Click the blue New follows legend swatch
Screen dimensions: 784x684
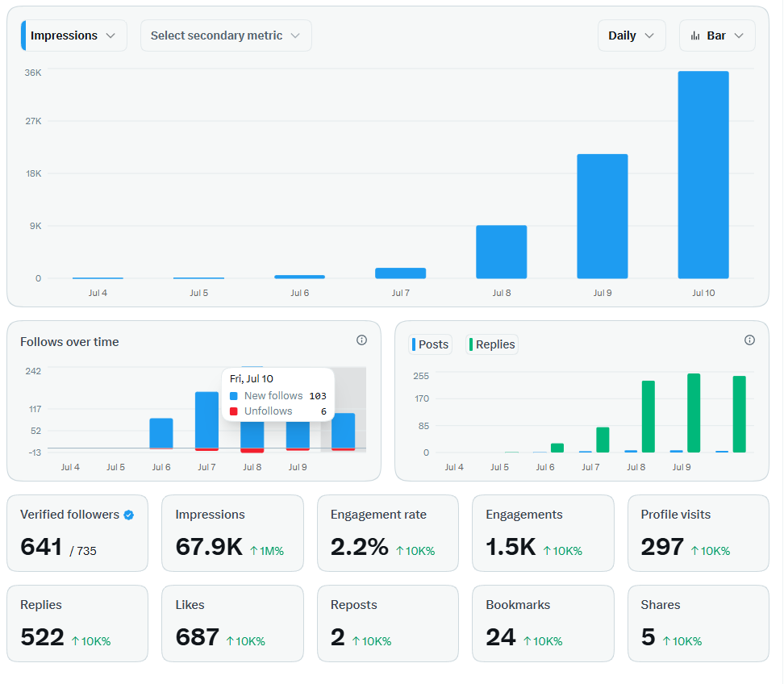point(233,396)
